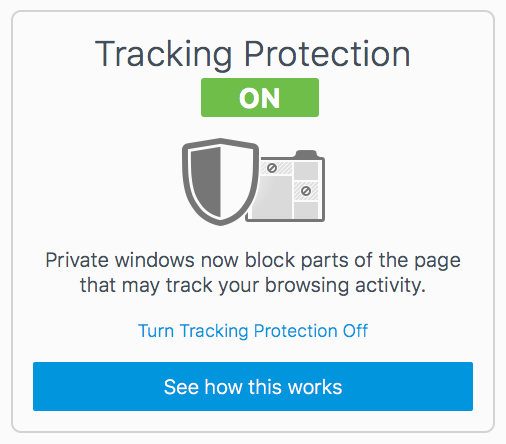Click the lower blocked-content circle-slash symbol
The image size is (506, 444).
point(306,191)
